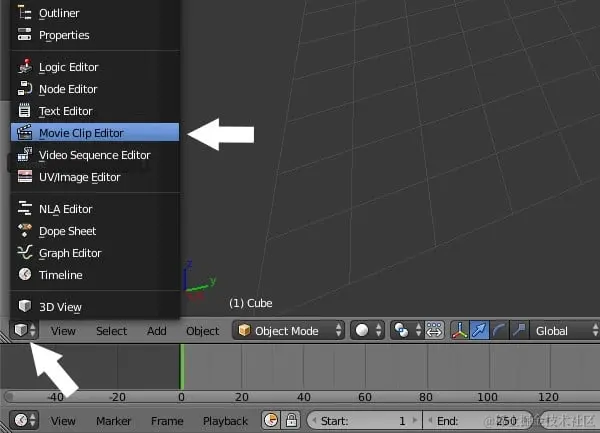The image size is (600, 433).
Task: Open the viewport shading dropdown
Action: tap(367, 330)
